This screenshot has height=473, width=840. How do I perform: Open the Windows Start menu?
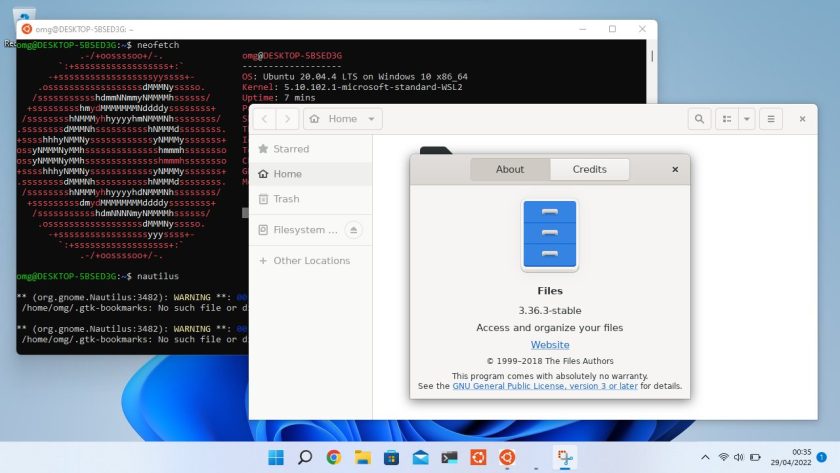click(276, 457)
